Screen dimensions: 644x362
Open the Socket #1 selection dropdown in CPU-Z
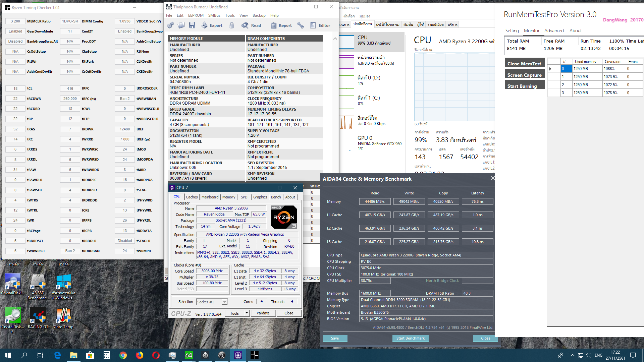[x=212, y=302]
